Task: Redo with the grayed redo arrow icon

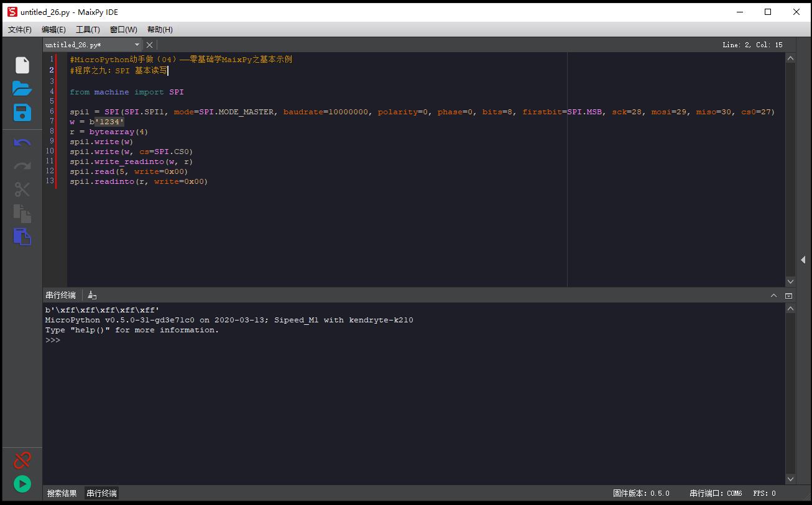Action: coord(22,166)
